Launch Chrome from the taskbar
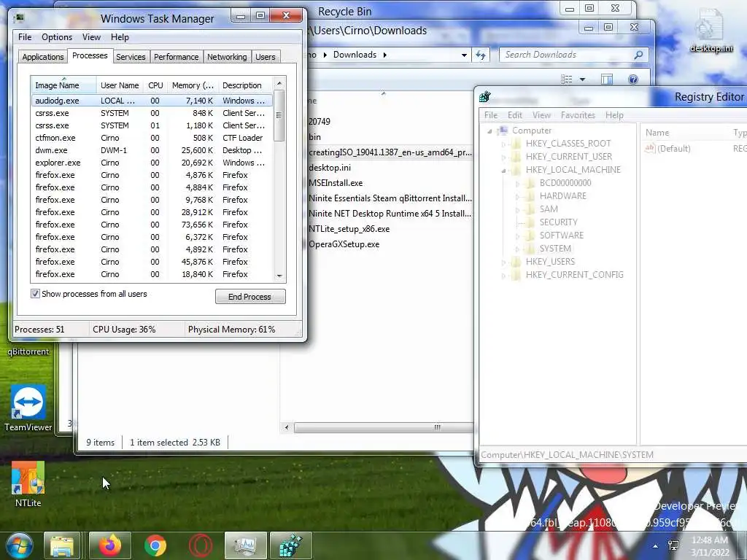The width and height of the screenshot is (747, 560). pos(155,545)
